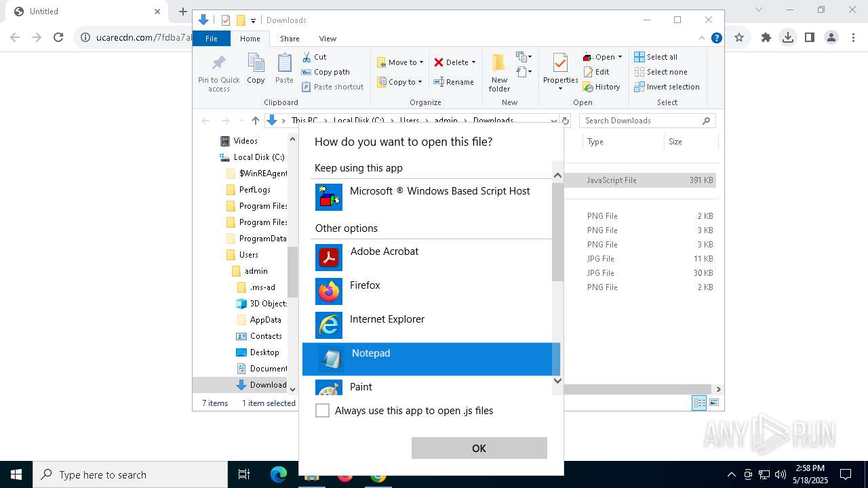Select Desktop in the navigation tree

coord(258,352)
